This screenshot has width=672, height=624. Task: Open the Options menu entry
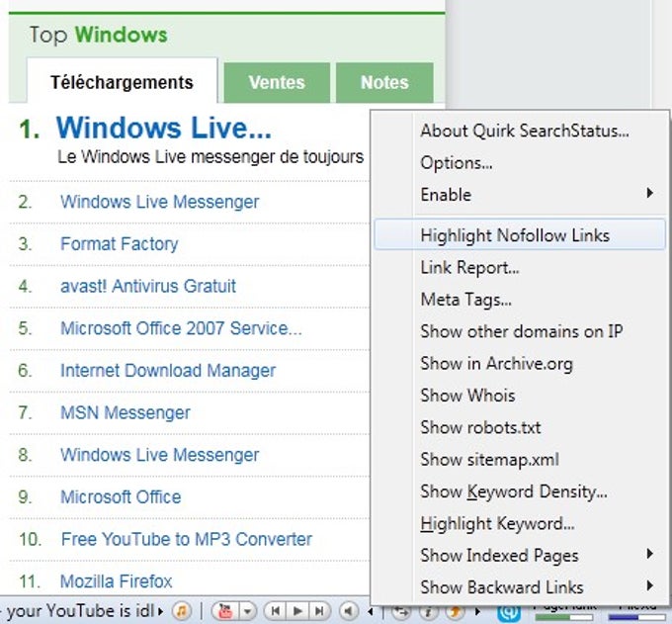click(x=520, y=162)
